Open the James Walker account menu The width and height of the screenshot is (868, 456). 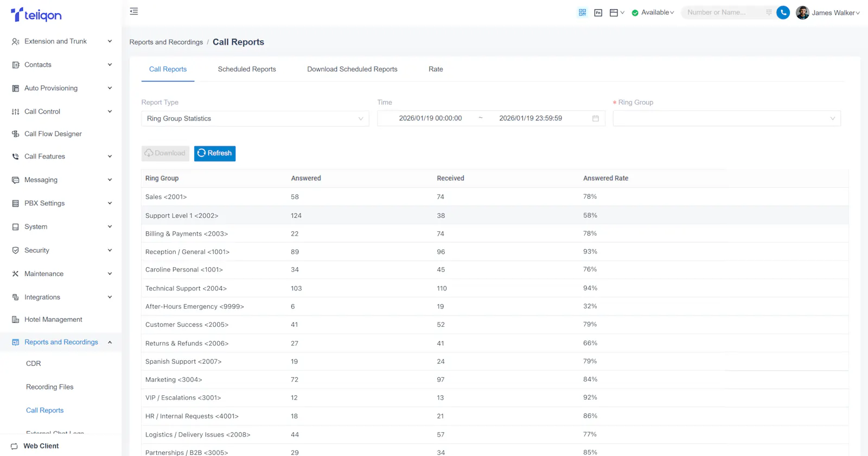click(828, 12)
